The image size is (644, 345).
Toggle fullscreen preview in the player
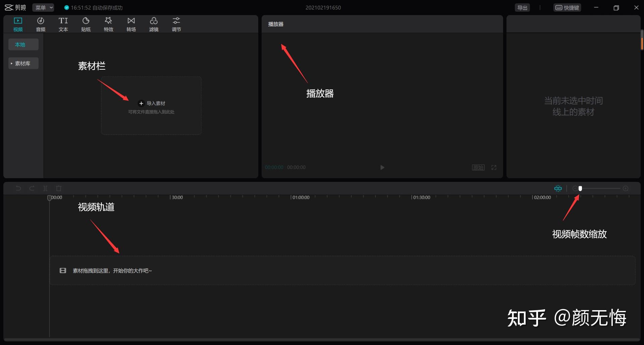pos(494,167)
